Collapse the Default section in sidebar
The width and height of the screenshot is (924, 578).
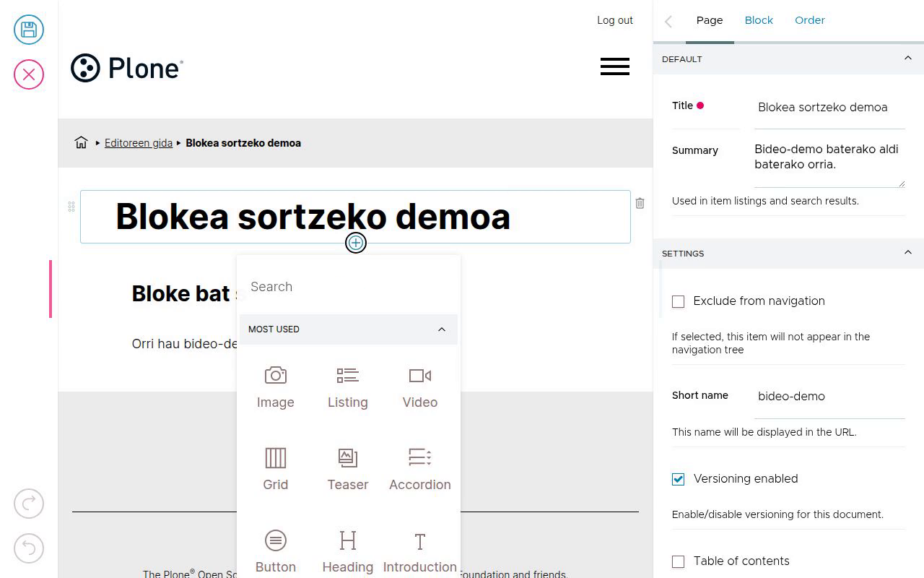pyautogui.click(x=788, y=59)
